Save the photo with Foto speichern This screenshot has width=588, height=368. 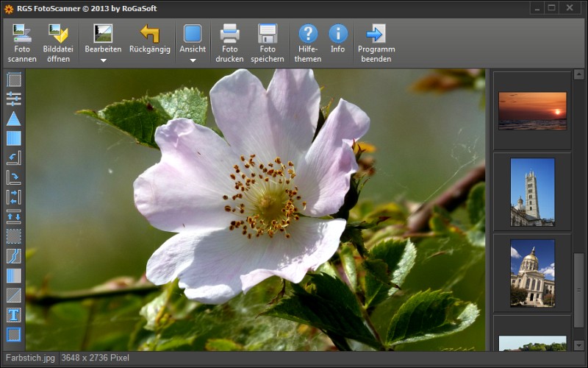tap(267, 42)
